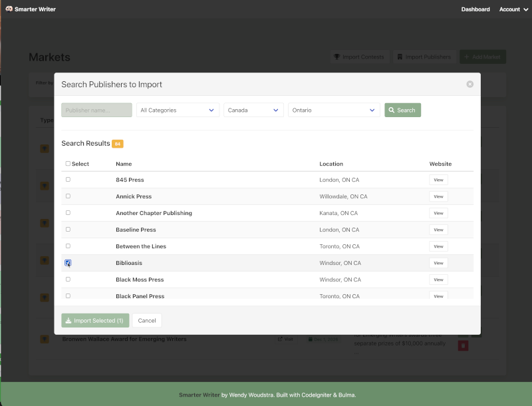The height and width of the screenshot is (406, 532).
Task: Open the All Categories dropdown
Action: click(x=178, y=110)
